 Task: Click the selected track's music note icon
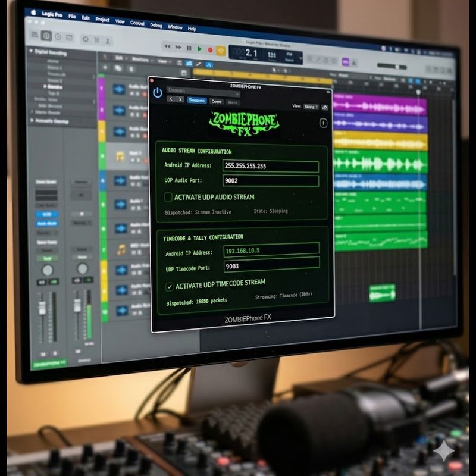120,156
